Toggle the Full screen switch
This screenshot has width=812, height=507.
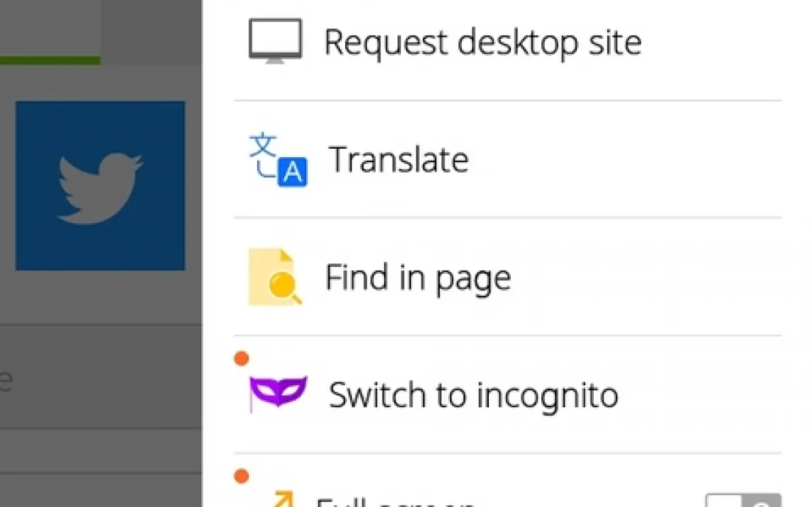(x=743, y=501)
